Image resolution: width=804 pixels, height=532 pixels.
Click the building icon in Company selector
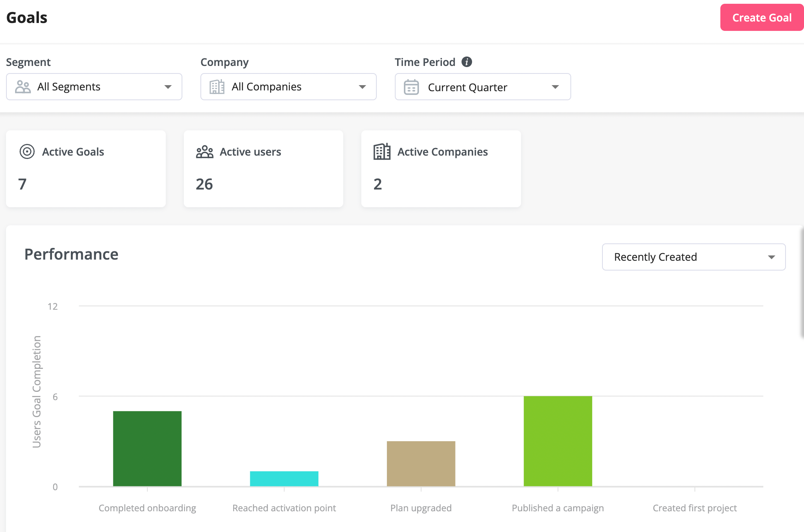pyautogui.click(x=217, y=87)
